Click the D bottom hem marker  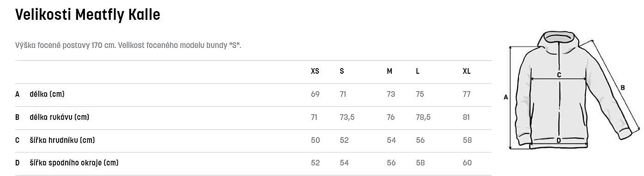(x=559, y=141)
